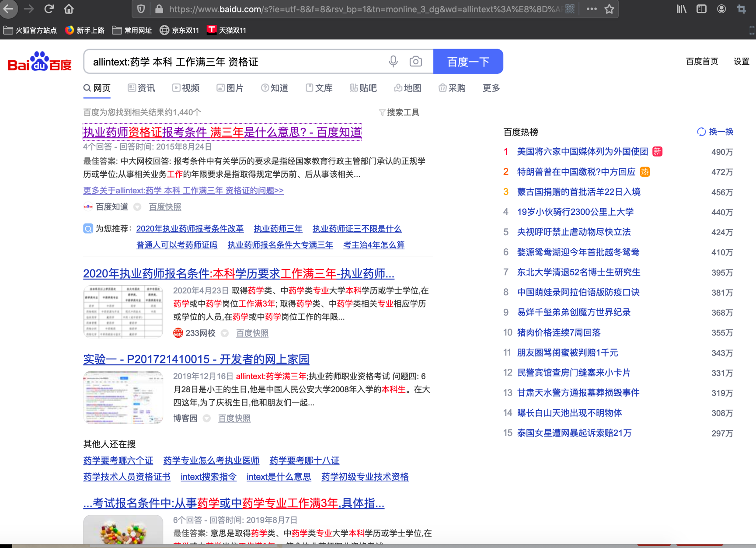Open the 火狐官方站点 bookmark folder
756x548 pixels.
(30, 30)
